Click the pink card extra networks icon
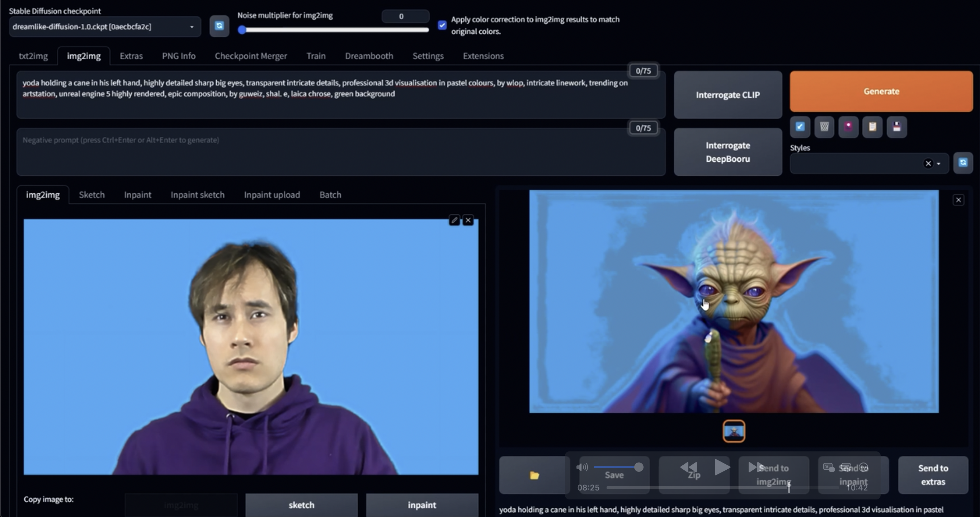Image resolution: width=980 pixels, height=517 pixels. (x=848, y=127)
